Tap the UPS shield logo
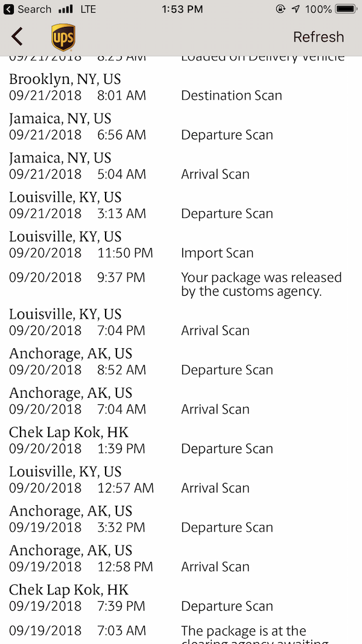 [x=63, y=37]
